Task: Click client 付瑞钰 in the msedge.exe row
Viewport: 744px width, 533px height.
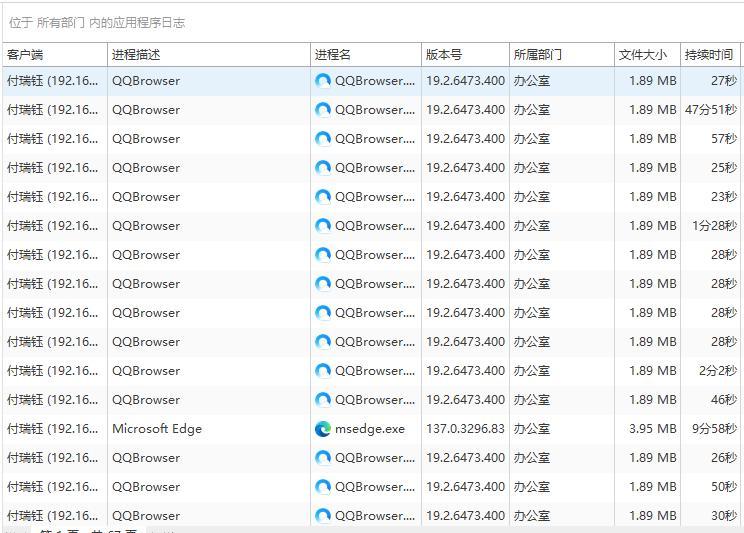Action: [53, 429]
